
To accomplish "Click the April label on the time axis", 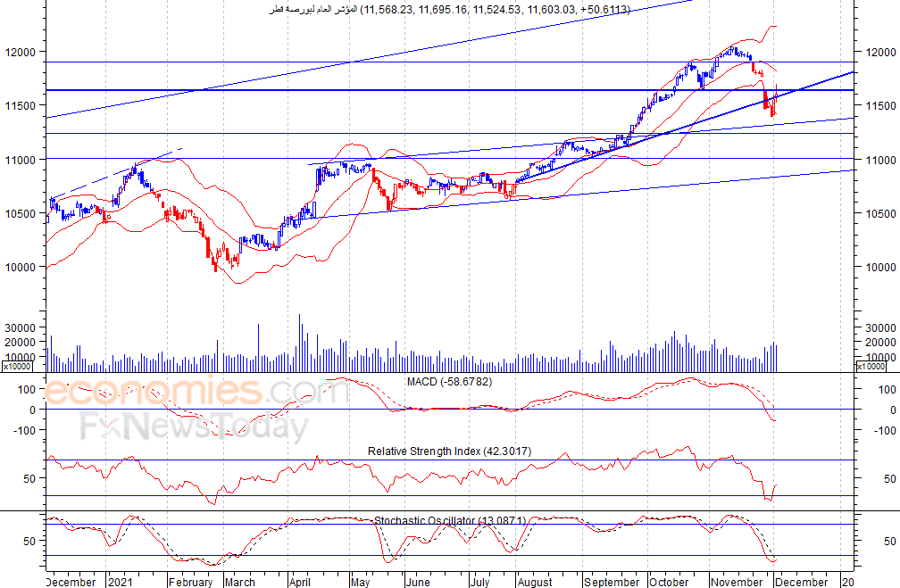I will (300, 582).
